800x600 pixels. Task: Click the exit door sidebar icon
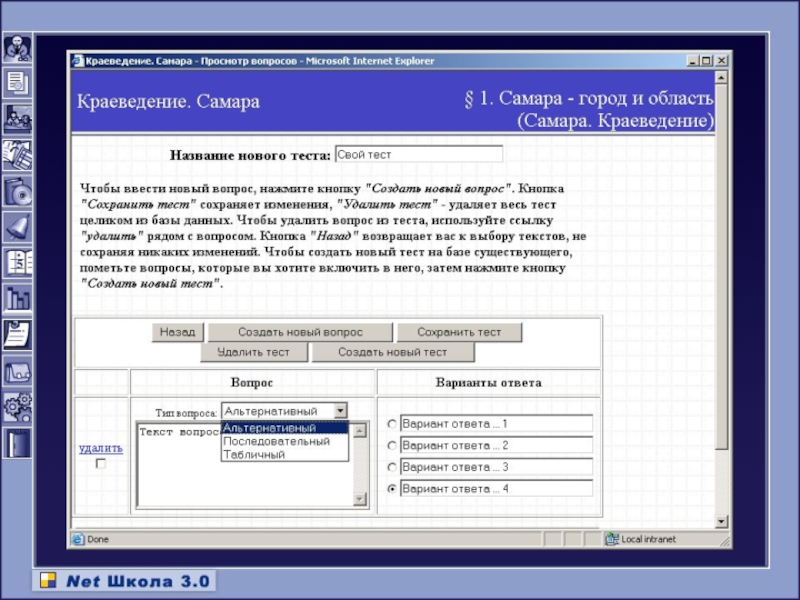(18, 443)
